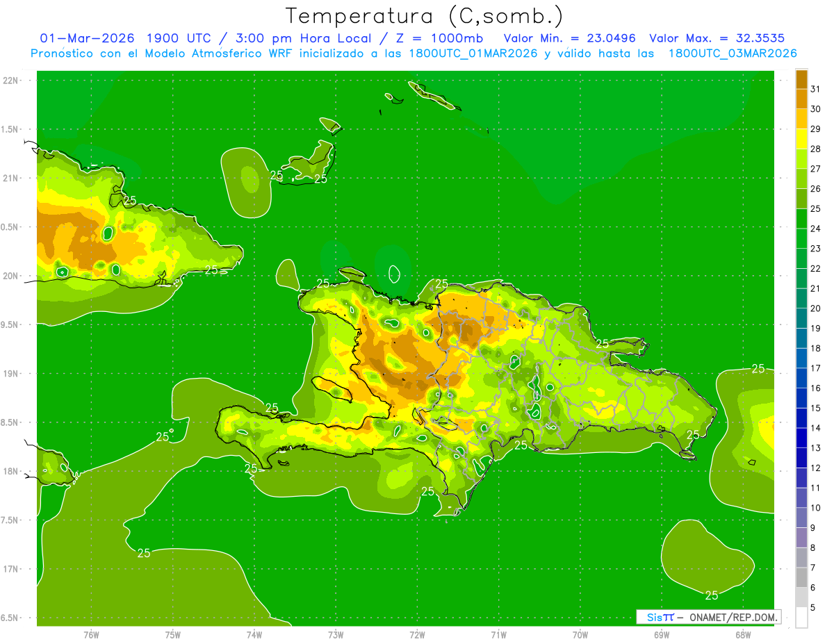The width and height of the screenshot is (834, 644).
Task: Click the "1900 UTC" time text
Action: pos(179,38)
